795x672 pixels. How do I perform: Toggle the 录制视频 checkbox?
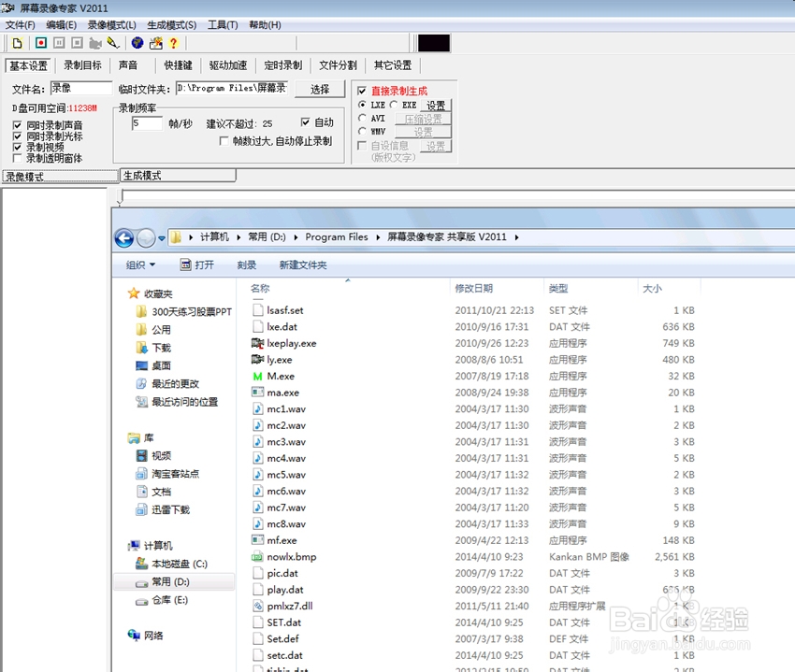click(x=17, y=147)
